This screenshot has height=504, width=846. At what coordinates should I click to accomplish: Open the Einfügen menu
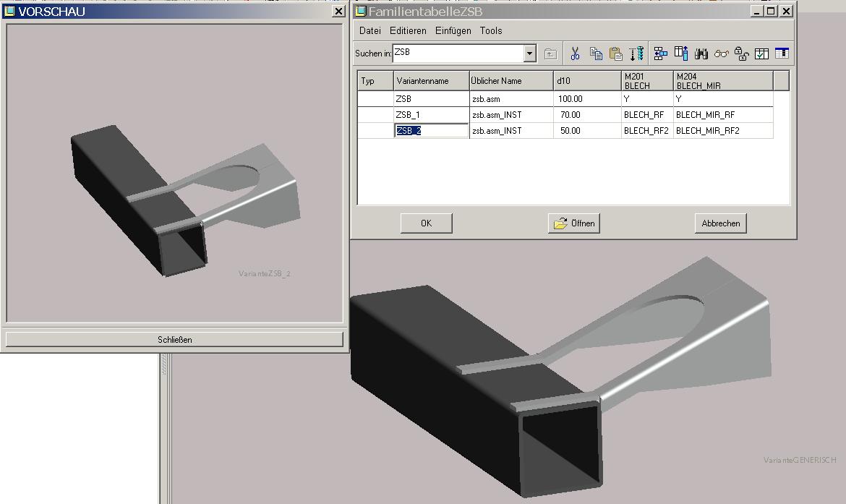[453, 31]
